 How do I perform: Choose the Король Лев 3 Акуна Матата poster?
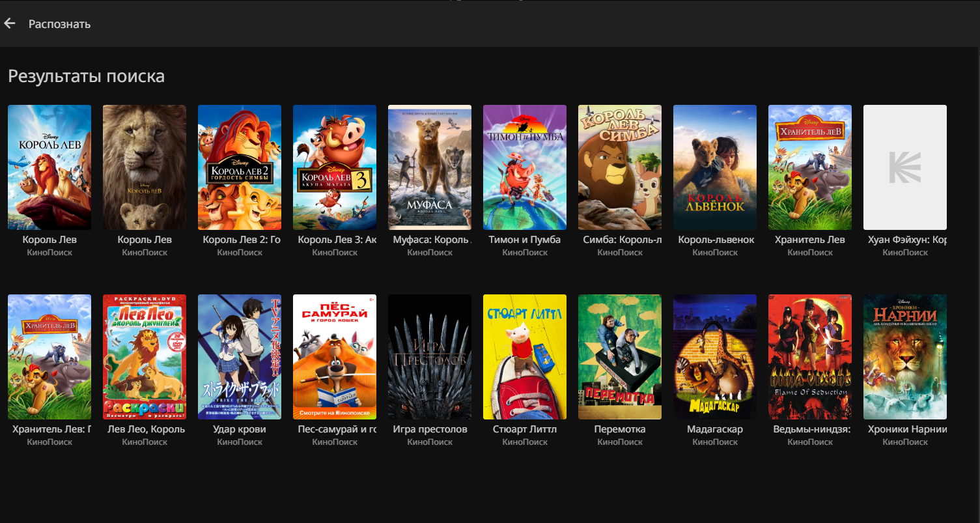pos(335,167)
